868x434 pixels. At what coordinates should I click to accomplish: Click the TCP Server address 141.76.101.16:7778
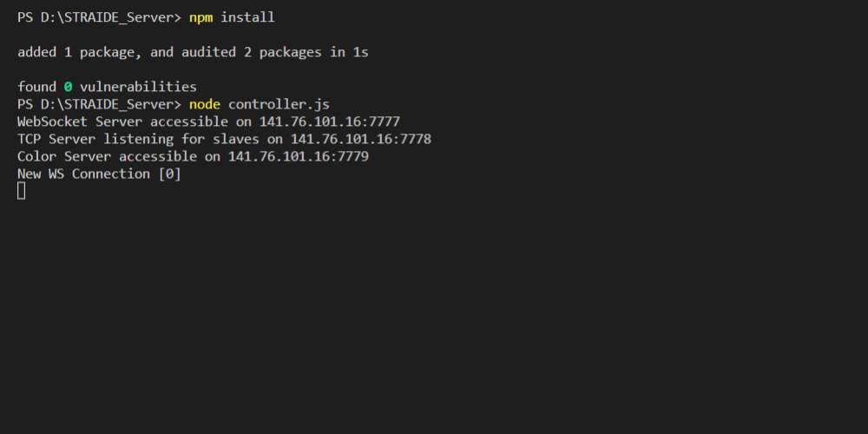(361, 139)
